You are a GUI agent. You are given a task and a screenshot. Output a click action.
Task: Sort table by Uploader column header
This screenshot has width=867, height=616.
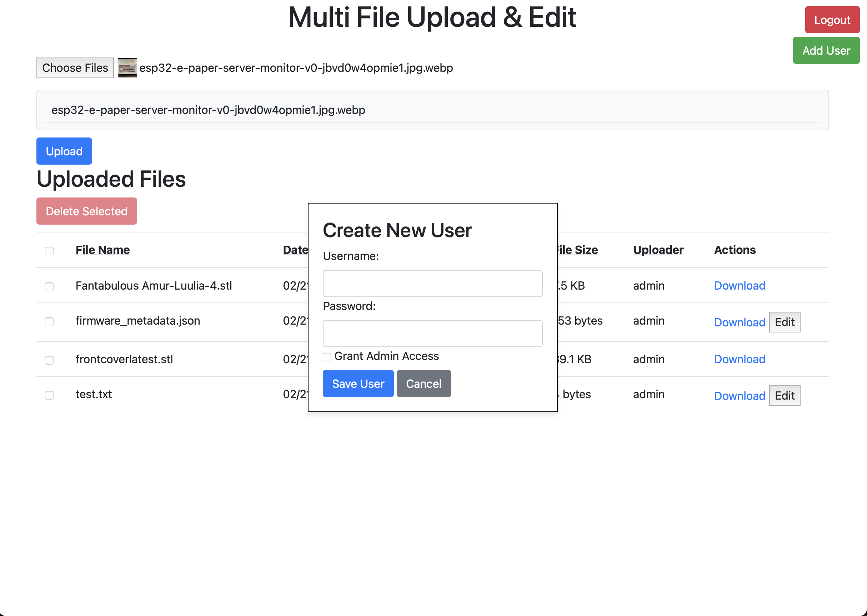[x=658, y=250]
